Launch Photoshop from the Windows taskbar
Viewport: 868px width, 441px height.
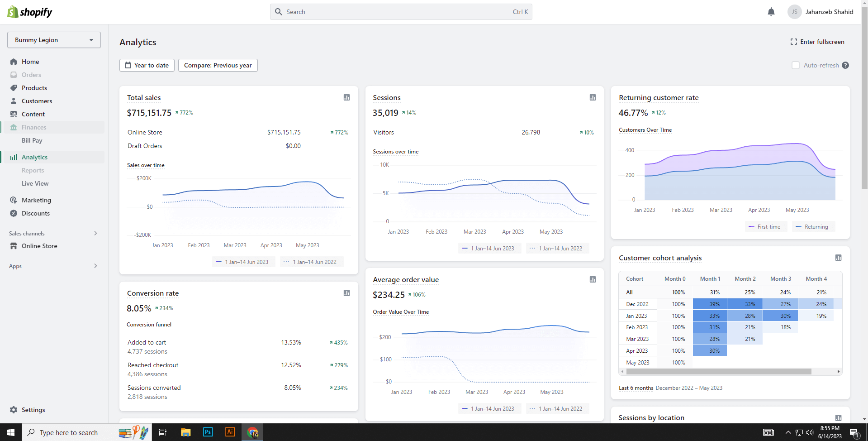[208, 432]
